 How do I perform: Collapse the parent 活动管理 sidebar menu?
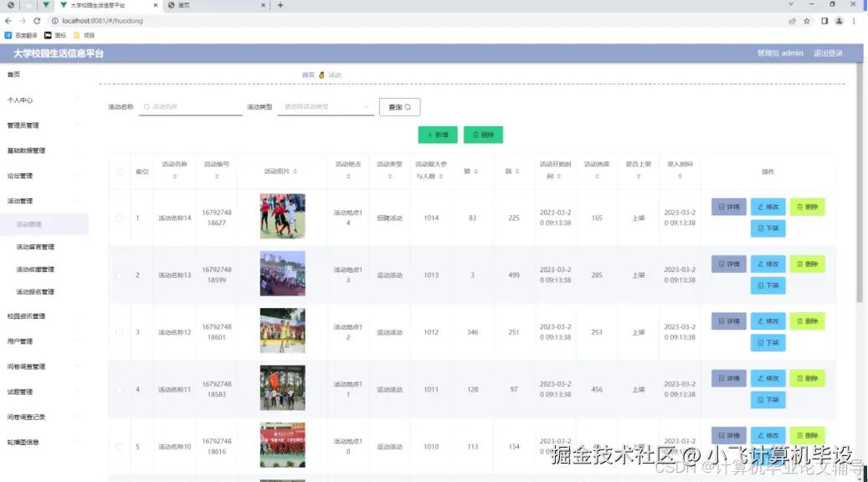coord(44,201)
